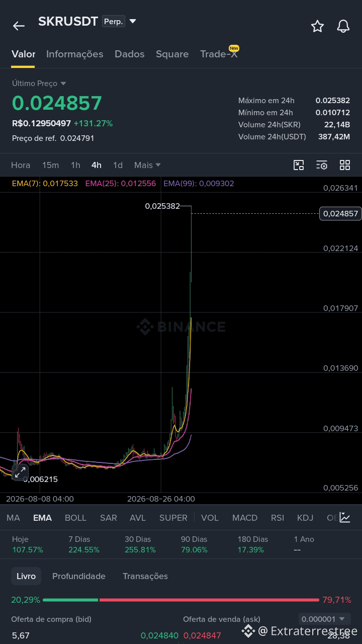Tap the ask price 0,024847
The height and width of the screenshot is (644, 362).
(202, 635)
